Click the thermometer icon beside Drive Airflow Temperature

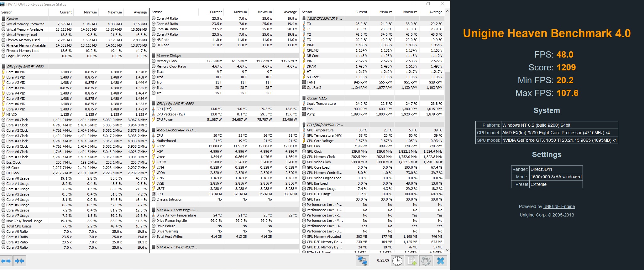(x=154, y=215)
